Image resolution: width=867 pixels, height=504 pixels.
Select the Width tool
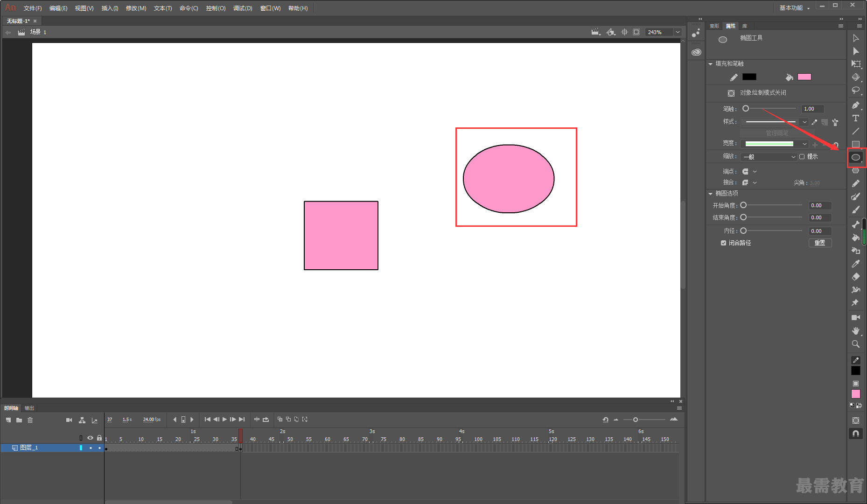coord(855,290)
